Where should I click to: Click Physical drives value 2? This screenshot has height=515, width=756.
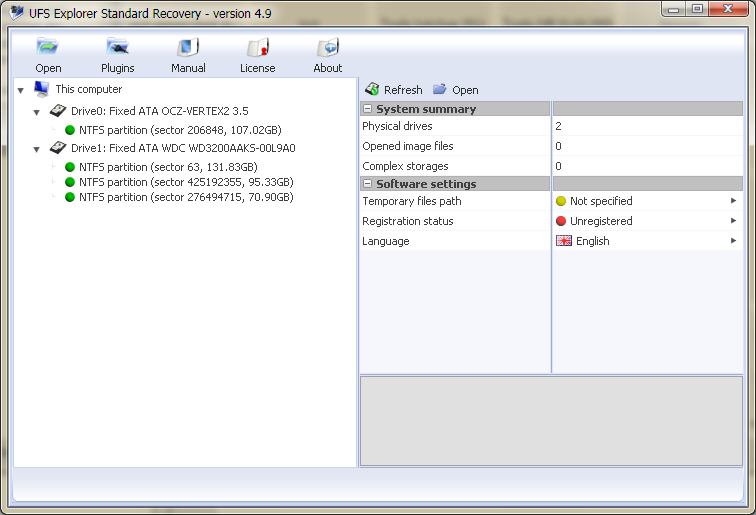(x=558, y=126)
